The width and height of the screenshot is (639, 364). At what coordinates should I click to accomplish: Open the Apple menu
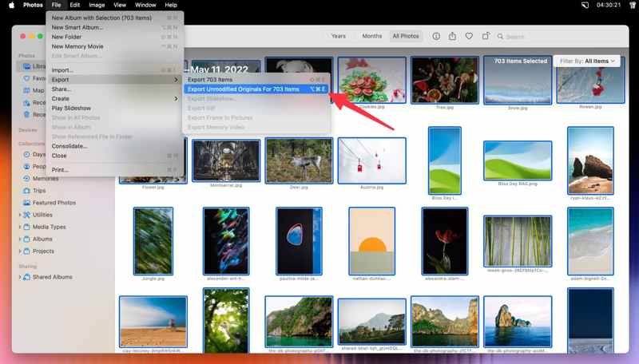coord(11,5)
